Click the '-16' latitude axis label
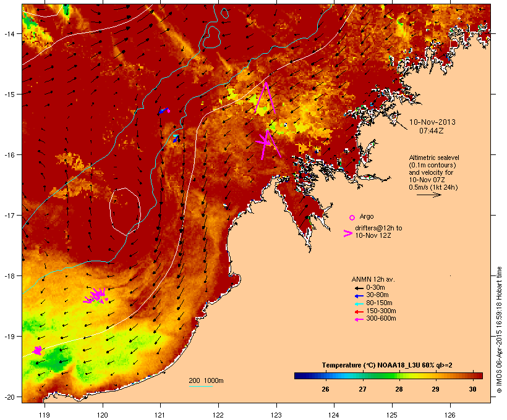Image resolution: width=507 pixels, height=420 pixels. point(9,155)
